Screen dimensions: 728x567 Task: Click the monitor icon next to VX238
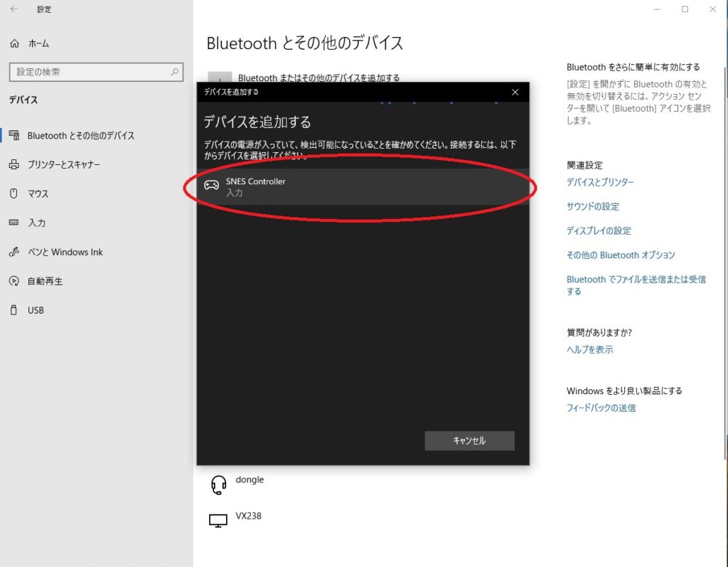point(218,521)
